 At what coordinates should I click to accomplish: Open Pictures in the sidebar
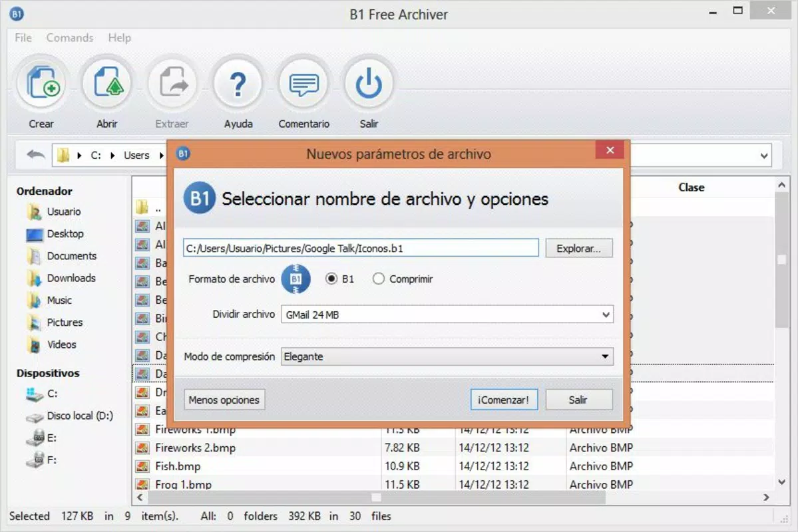click(x=55, y=323)
